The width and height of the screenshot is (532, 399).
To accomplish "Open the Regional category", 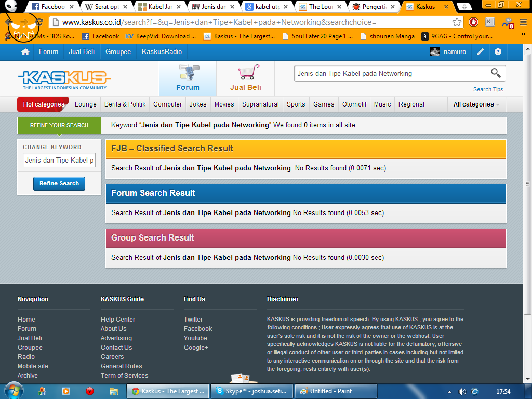I will click(411, 104).
